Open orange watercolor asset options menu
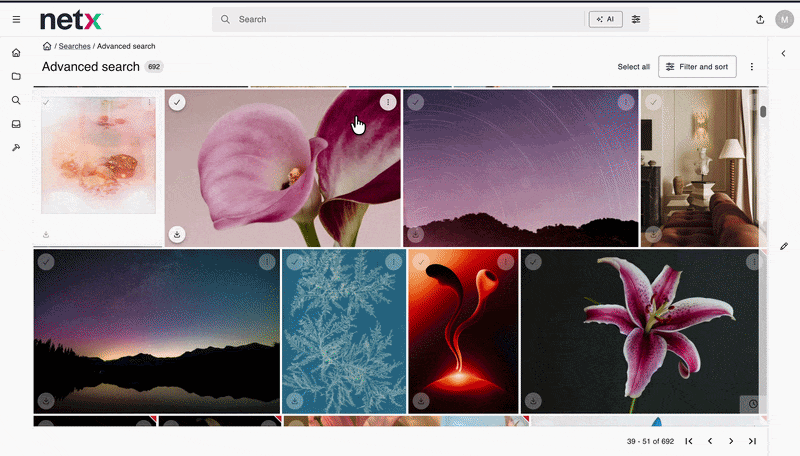This screenshot has height=456, width=800. pyautogui.click(x=149, y=103)
